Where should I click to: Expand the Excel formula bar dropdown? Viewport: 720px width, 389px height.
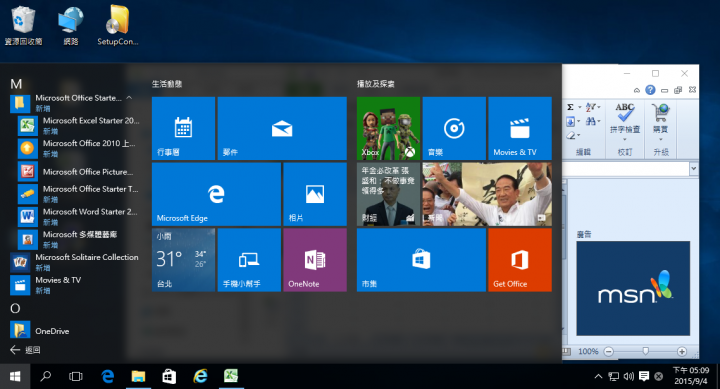693,169
